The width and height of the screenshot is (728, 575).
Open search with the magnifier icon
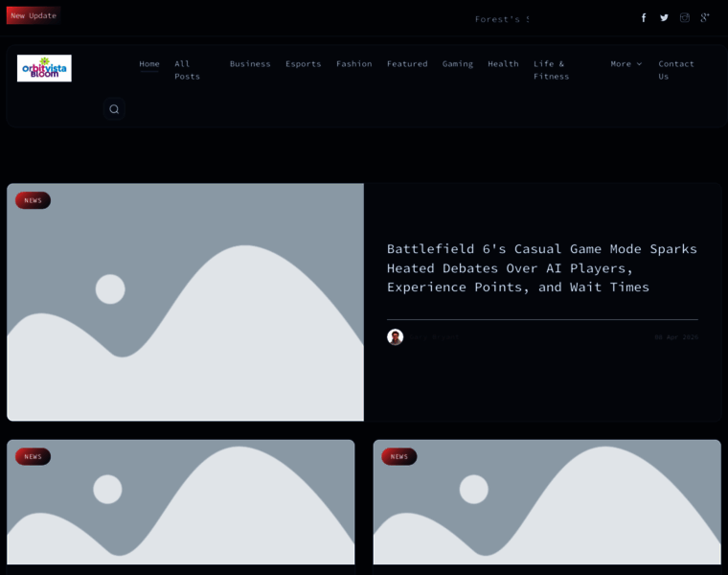click(x=114, y=109)
